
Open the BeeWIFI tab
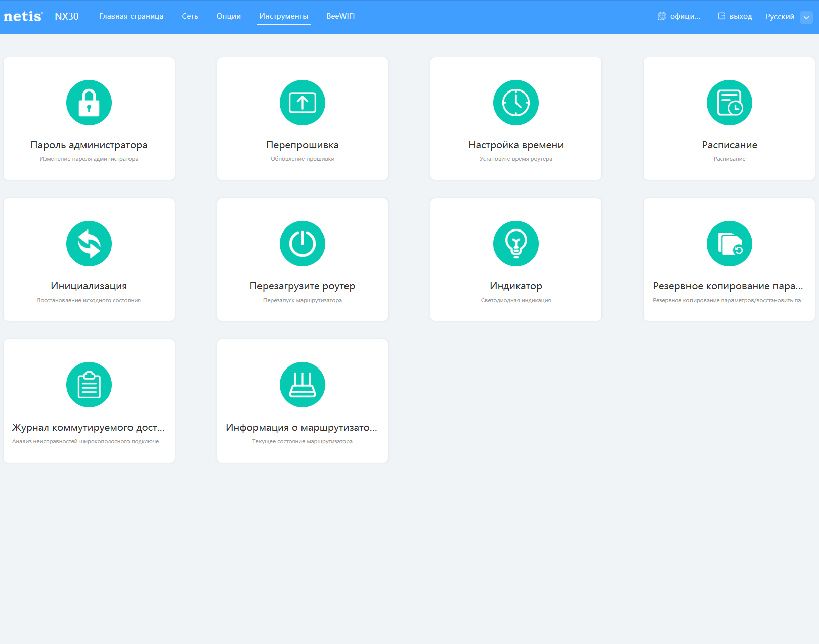point(341,16)
